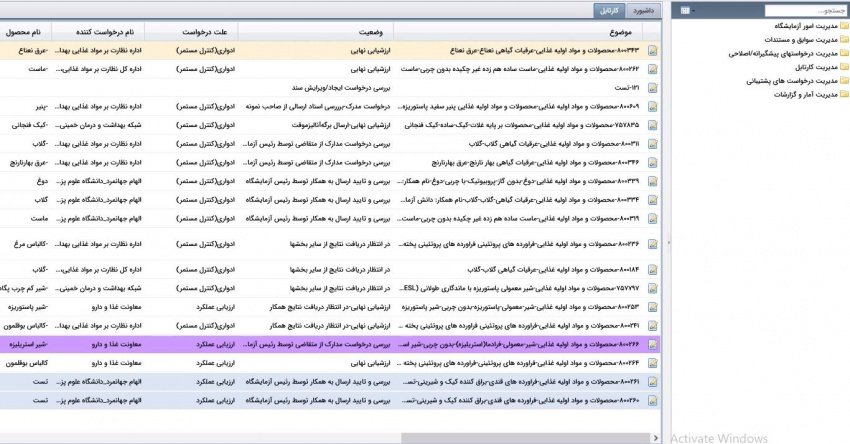Expand the مدیریت سوابق و مستندات folder
Image resolution: width=850 pixels, height=444 pixels.
pos(844,39)
